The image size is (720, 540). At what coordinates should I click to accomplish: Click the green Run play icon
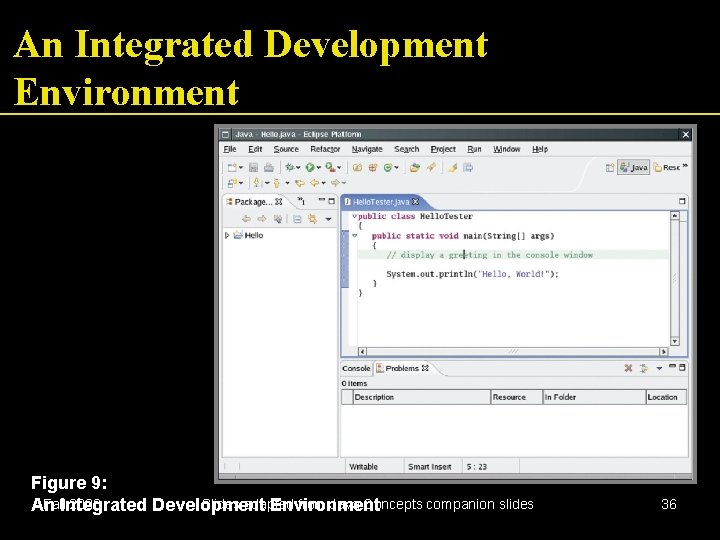[x=310, y=168]
